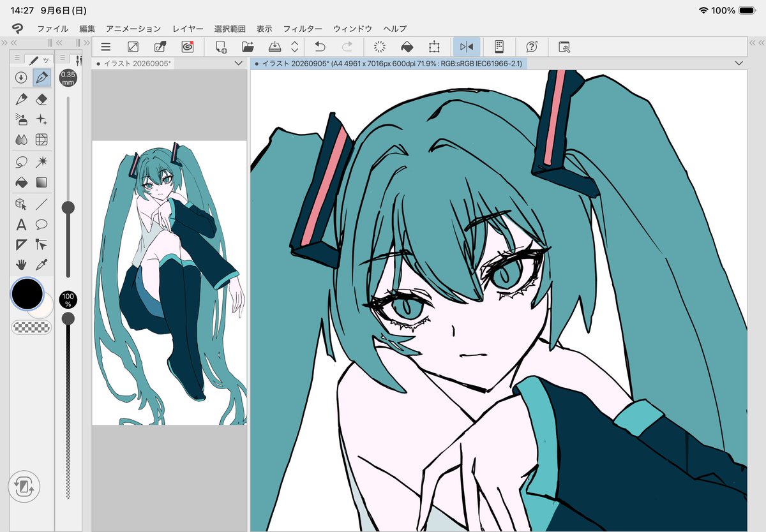Click the brush size slider handle
Image resolution: width=766 pixels, height=532 pixels.
pos(68,207)
